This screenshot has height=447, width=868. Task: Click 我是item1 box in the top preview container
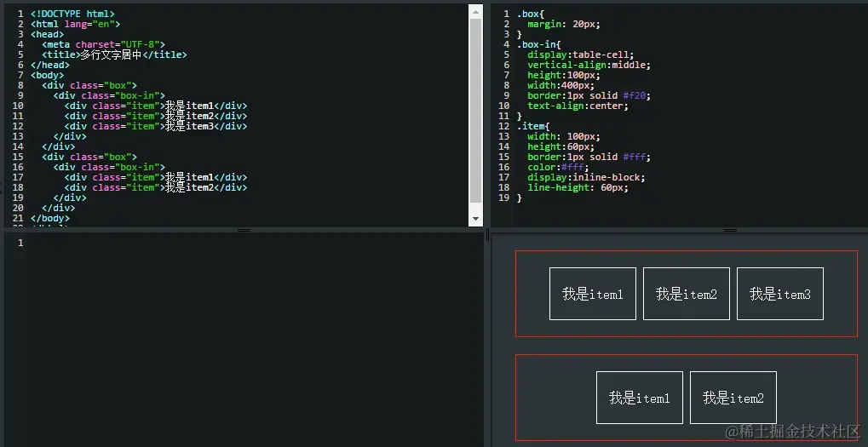point(592,294)
